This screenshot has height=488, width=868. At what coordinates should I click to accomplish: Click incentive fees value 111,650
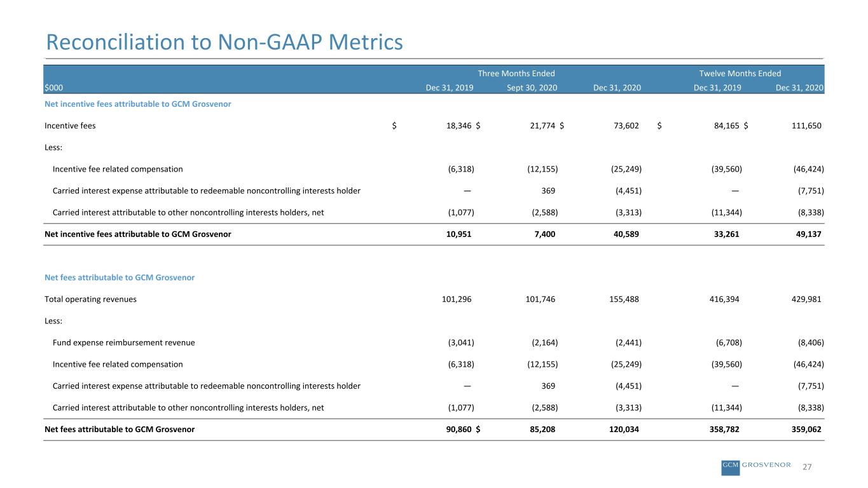[x=806, y=126]
